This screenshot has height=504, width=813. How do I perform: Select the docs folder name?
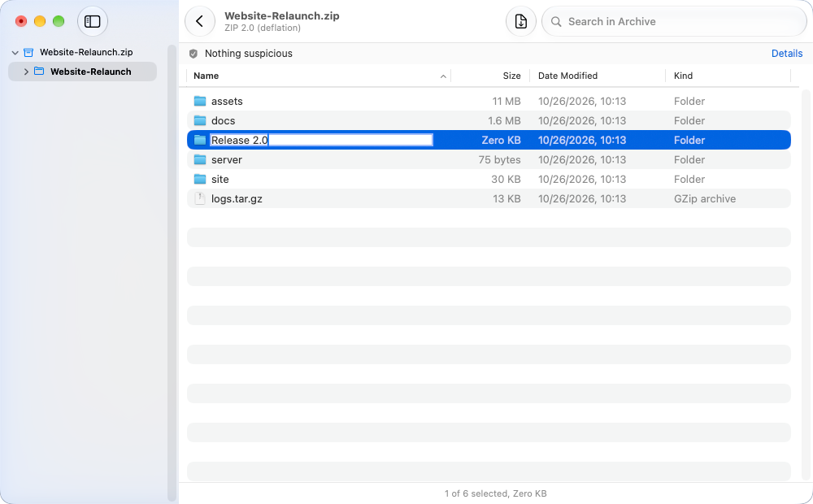coord(223,121)
